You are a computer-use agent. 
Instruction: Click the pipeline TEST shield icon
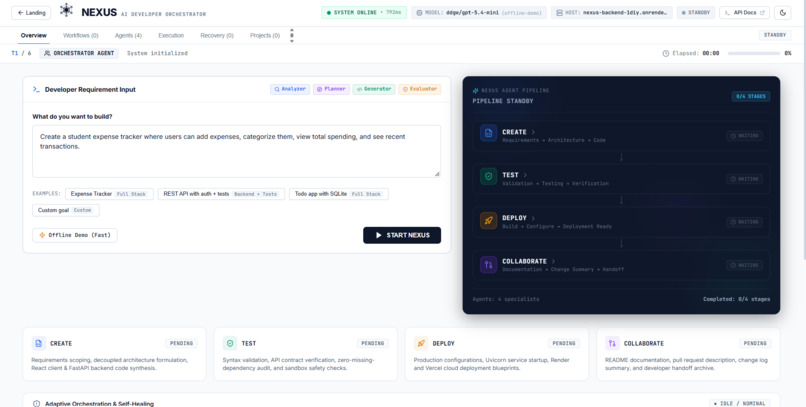click(488, 176)
